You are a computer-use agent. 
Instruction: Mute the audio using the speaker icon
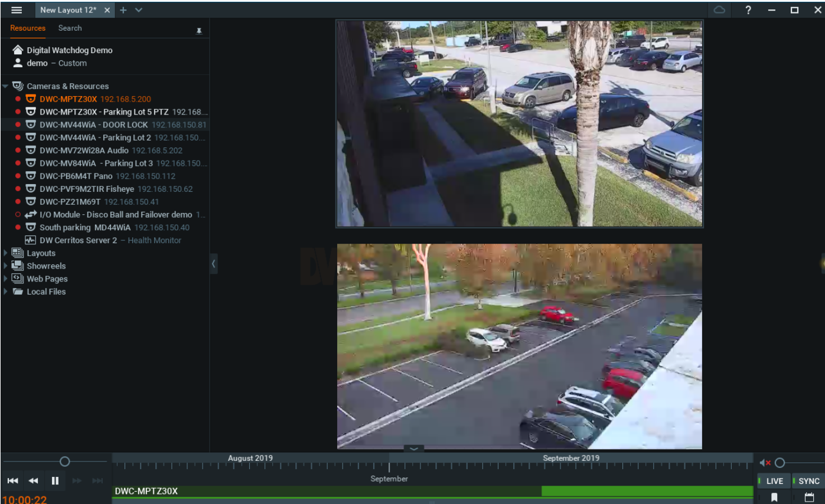point(765,463)
